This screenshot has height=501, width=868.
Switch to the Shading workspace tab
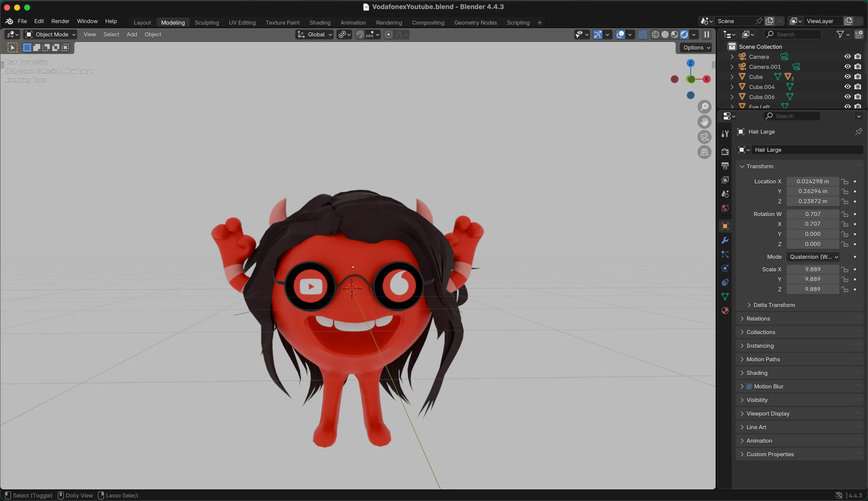[x=320, y=22]
